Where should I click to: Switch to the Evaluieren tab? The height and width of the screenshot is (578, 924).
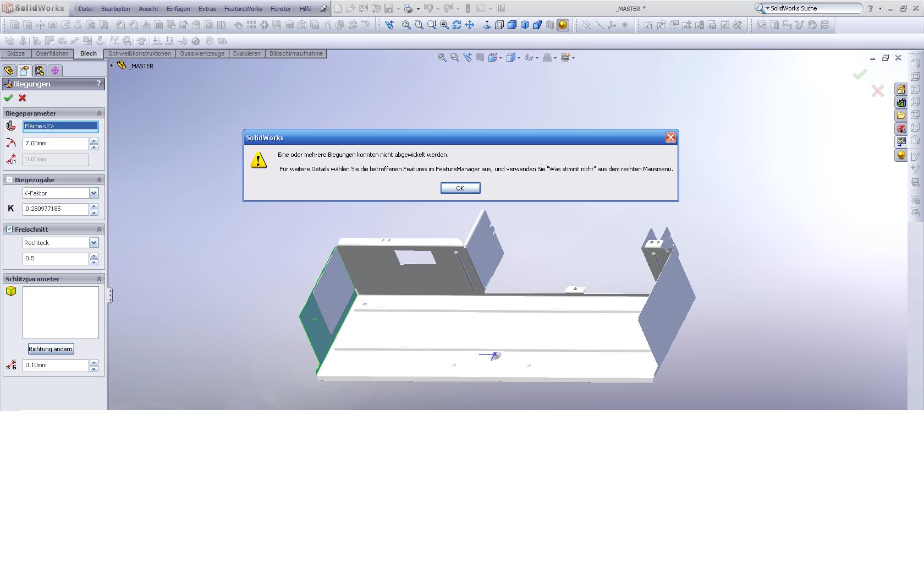click(246, 54)
